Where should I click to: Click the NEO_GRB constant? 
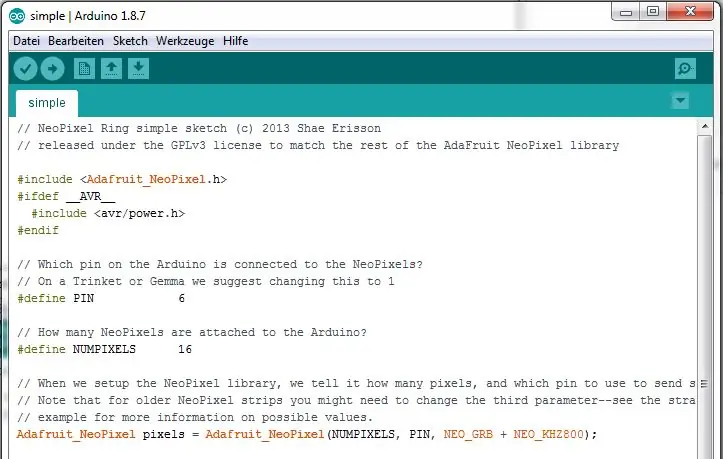(x=468, y=435)
